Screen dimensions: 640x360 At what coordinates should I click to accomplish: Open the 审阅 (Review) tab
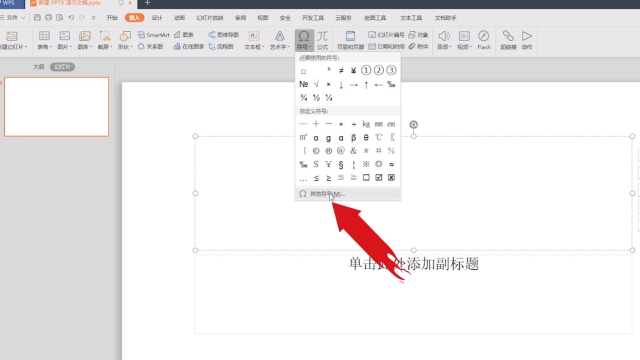(x=240, y=18)
